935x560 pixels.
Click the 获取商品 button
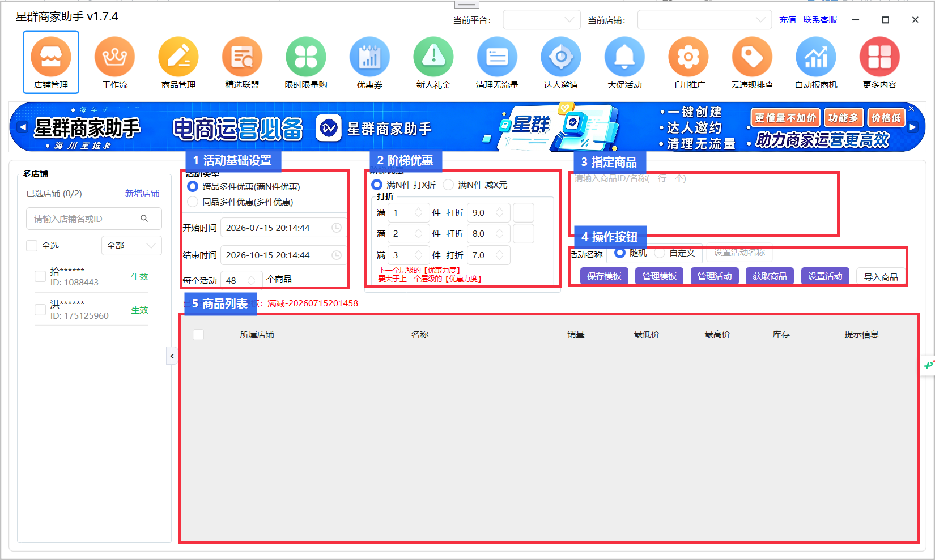770,276
